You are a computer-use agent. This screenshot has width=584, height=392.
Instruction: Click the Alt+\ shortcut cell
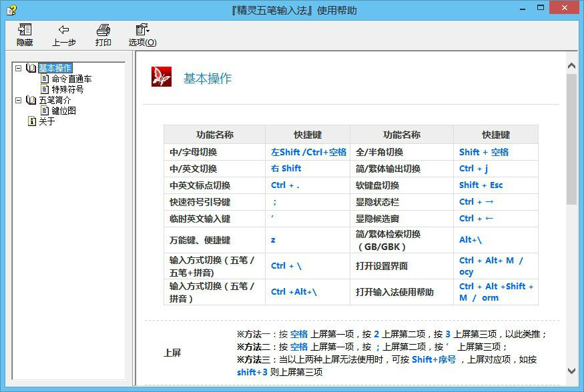(496, 240)
